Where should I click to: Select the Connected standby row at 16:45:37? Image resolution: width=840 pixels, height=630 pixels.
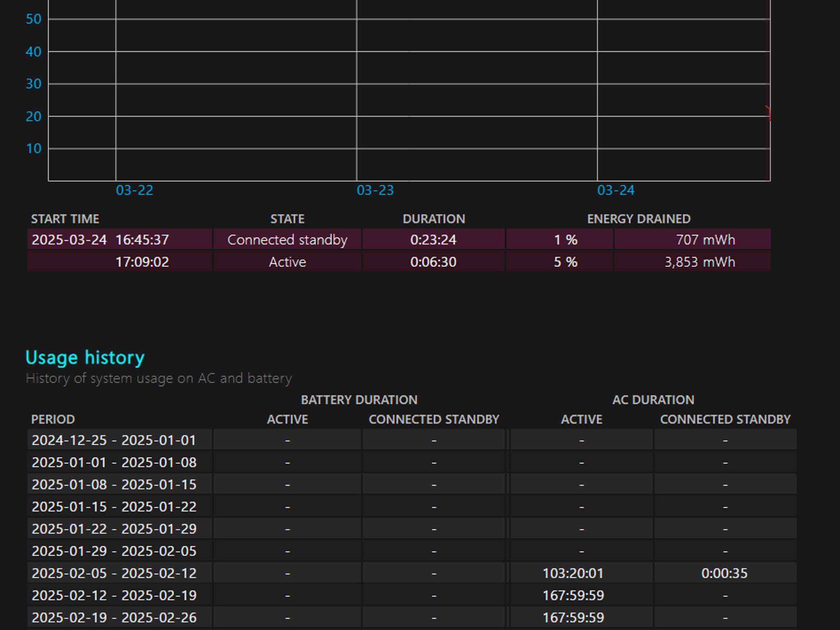[399, 239]
